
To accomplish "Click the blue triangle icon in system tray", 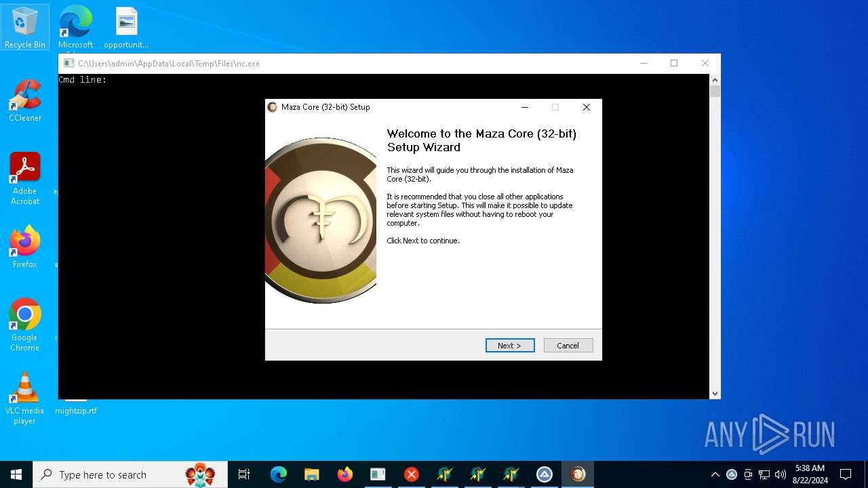I will 732,474.
